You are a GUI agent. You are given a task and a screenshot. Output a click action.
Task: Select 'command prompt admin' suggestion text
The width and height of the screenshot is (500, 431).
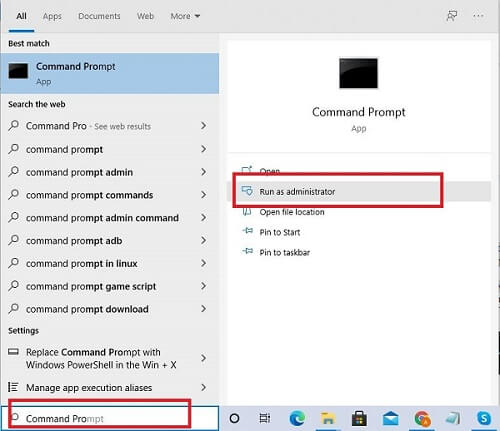(79, 172)
